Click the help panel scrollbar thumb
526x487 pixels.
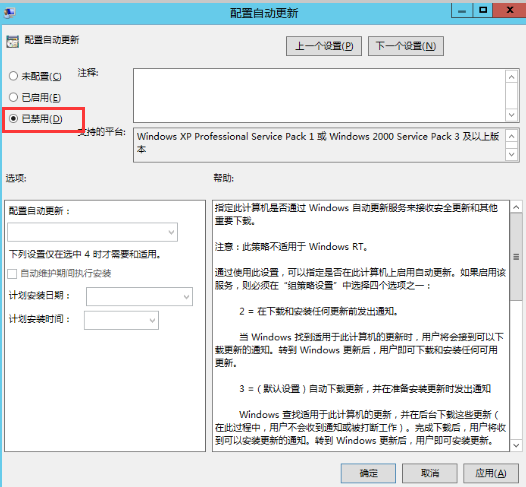coord(516,257)
